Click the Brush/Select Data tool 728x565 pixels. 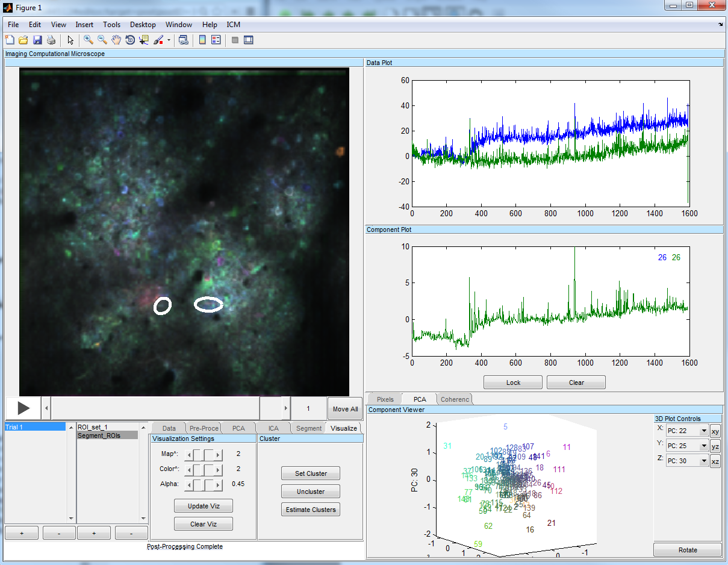158,40
